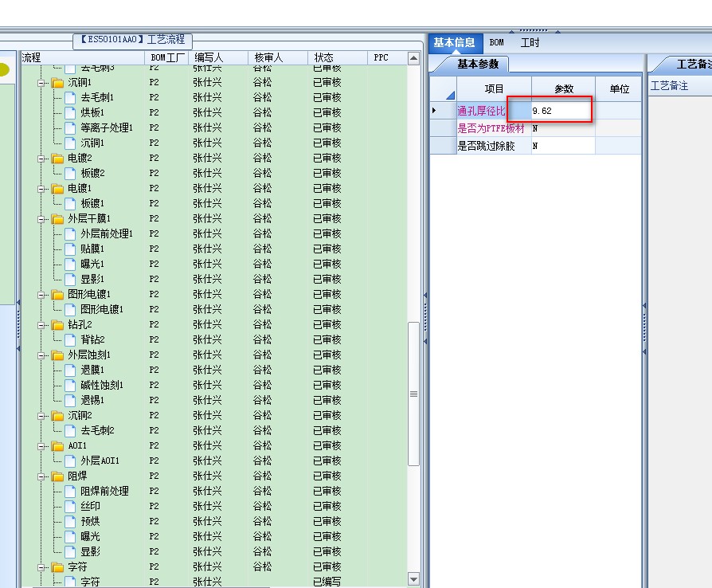This screenshot has height=588, width=712.
Task: Sort by the 状态 column header
Action: tap(338, 57)
